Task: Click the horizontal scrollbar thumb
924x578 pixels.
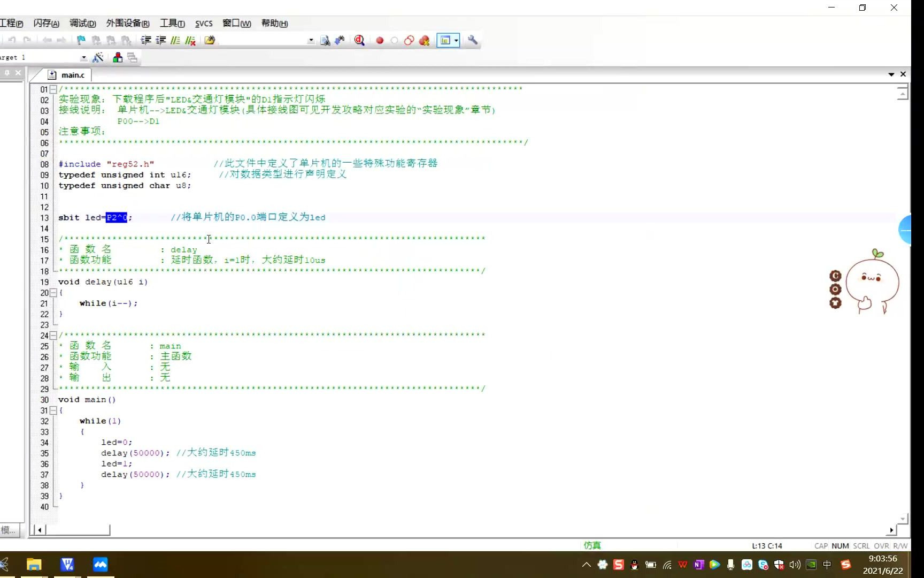Action: pyautogui.click(x=78, y=530)
